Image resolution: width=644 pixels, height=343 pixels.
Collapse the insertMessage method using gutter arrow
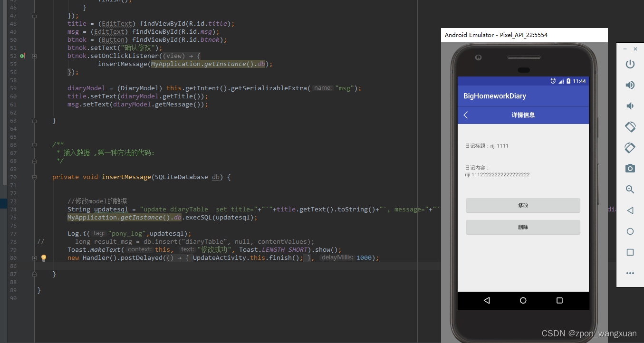pyautogui.click(x=33, y=177)
